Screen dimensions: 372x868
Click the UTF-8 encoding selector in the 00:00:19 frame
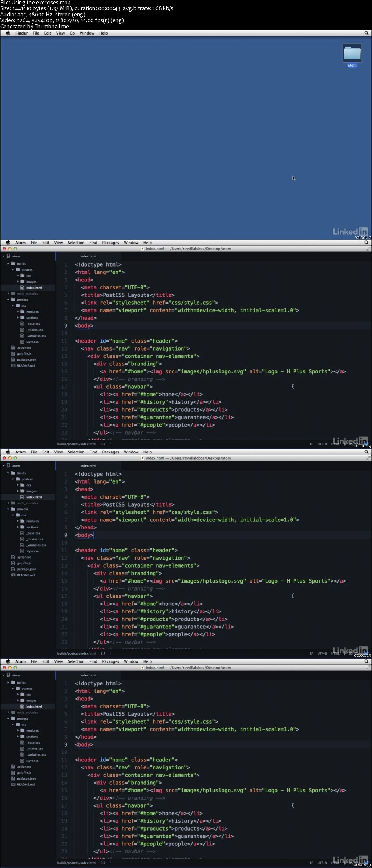pyautogui.click(x=322, y=444)
